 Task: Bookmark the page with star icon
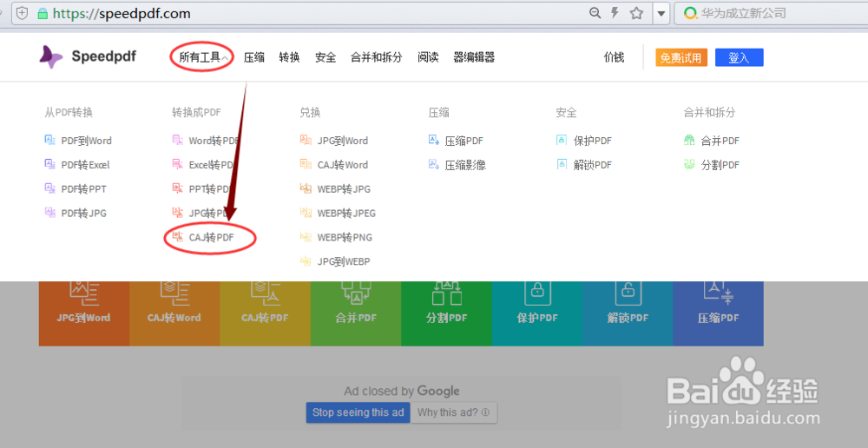[636, 13]
